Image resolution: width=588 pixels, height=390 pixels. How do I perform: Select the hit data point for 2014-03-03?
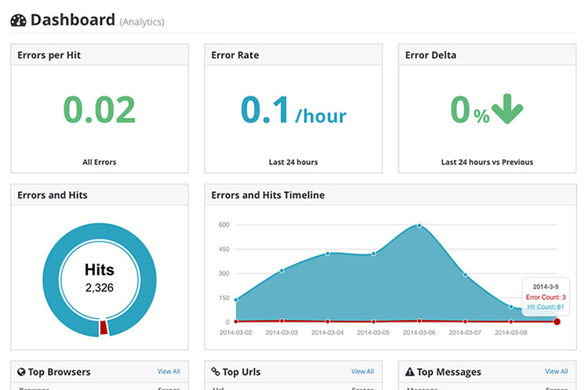[281, 271]
